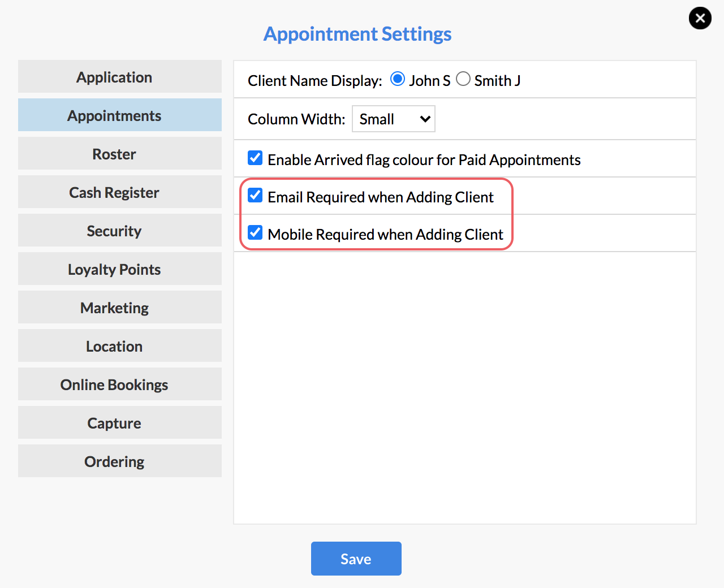The image size is (724, 588).
Task: Switch to the Roster tab
Action: pyautogui.click(x=120, y=153)
